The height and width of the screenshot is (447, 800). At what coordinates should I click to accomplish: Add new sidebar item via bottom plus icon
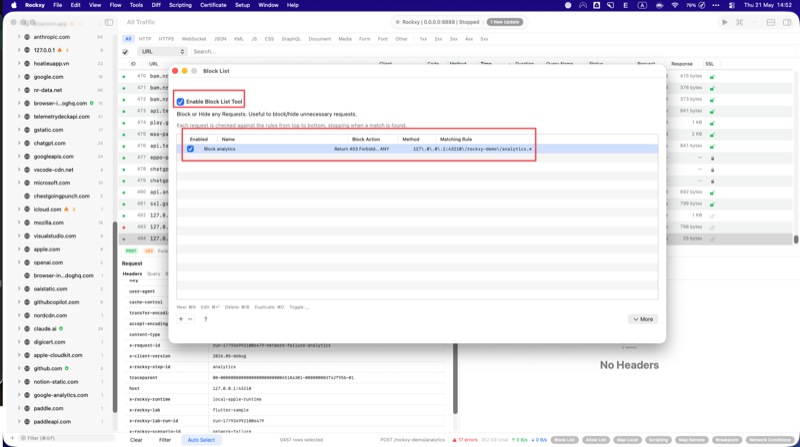click(12, 438)
